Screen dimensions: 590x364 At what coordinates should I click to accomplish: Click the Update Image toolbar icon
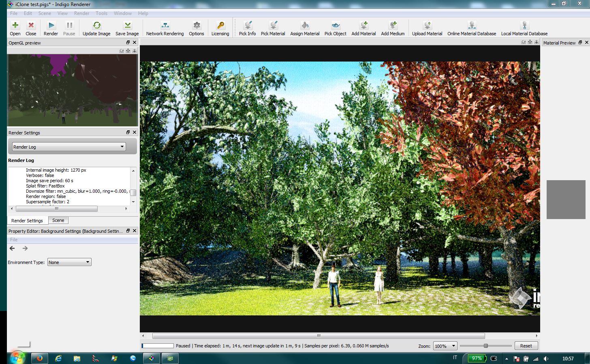click(x=96, y=26)
